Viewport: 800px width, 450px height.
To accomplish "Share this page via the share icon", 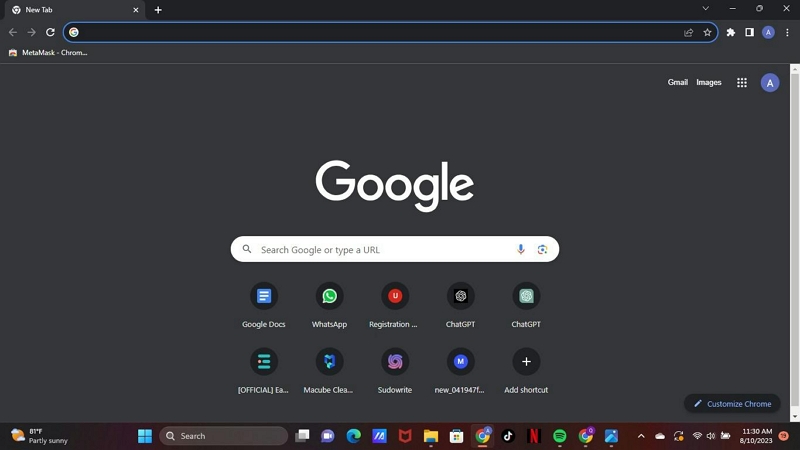I will 688,32.
